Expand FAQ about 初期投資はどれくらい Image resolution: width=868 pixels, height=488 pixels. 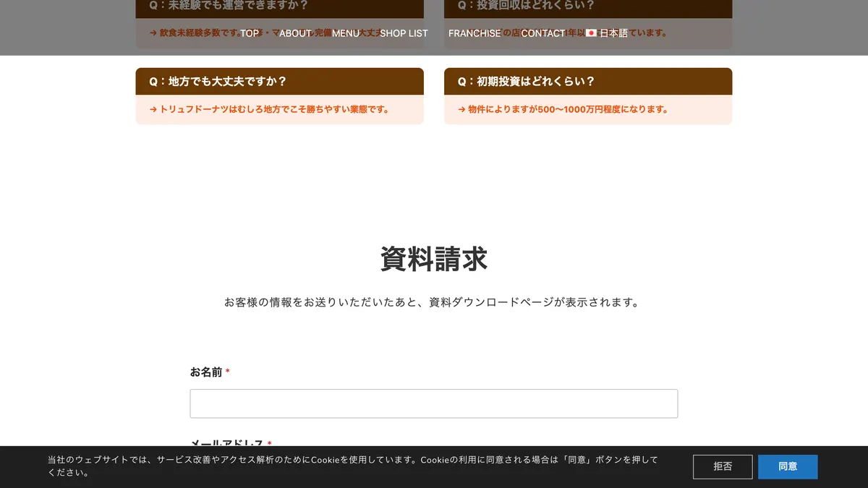click(x=588, y=81)
